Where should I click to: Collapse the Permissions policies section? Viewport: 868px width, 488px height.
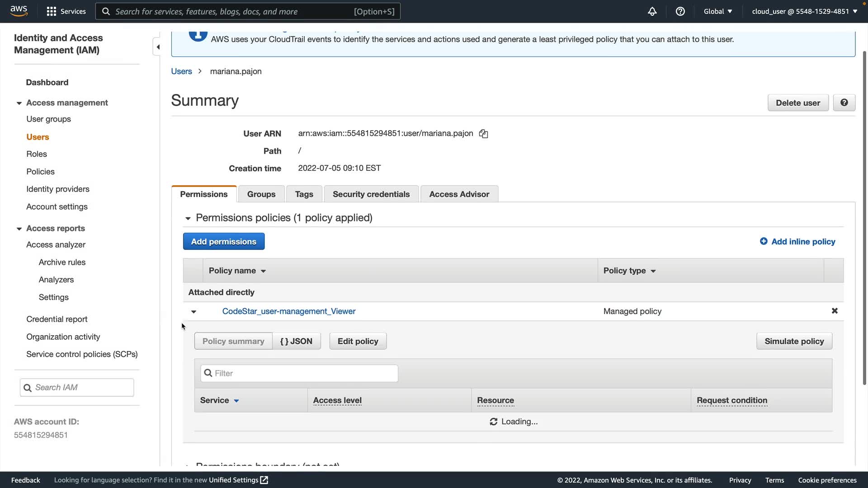(x=188, y=218)
